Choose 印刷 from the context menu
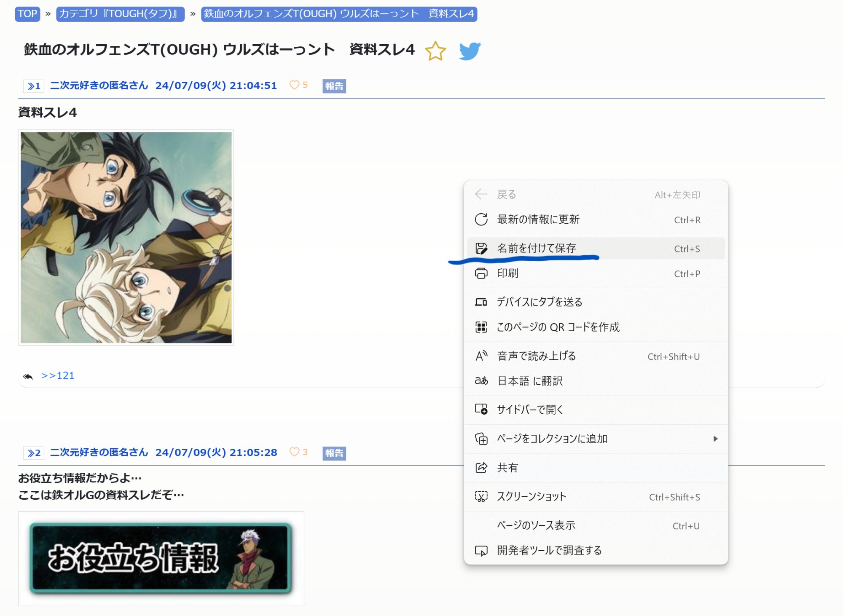Image resolution: width=843 pixels, height=616 pixels. pos(507,273)
